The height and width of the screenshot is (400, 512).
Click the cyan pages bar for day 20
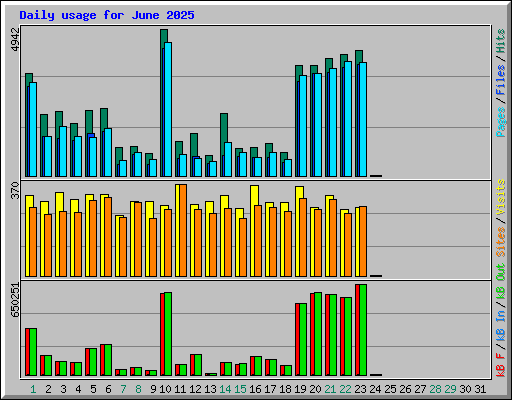pyautogui.click(x=318, y=125)
